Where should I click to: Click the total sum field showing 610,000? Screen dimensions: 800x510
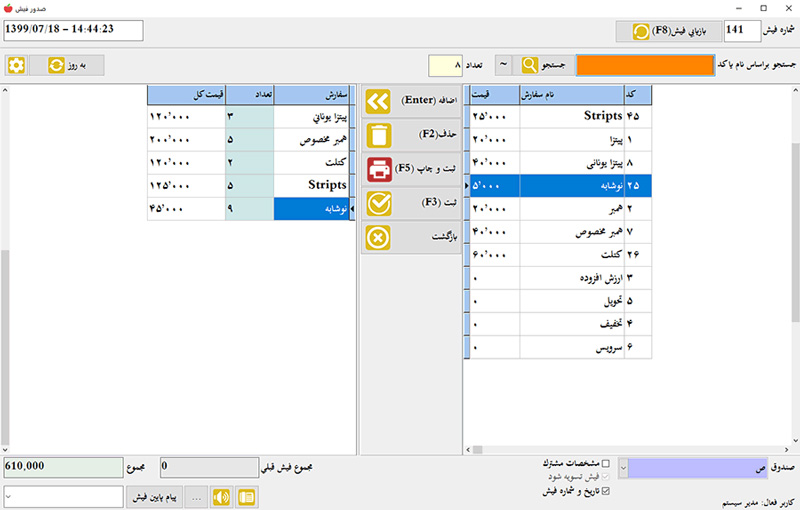(x=63, y=467)
